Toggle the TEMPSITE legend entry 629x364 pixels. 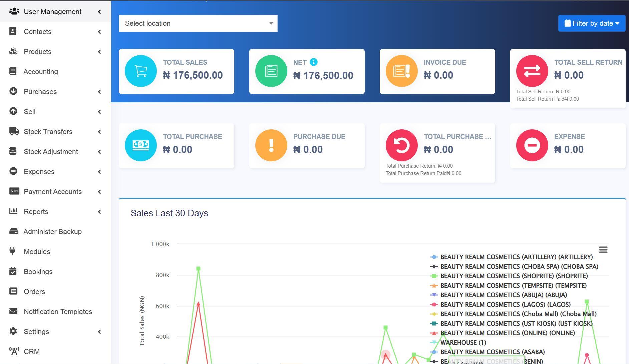click(508, 286)
